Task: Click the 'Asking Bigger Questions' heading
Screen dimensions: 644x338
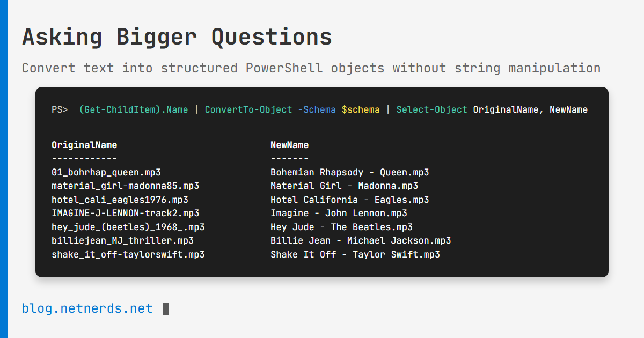Action: (177, 38)
